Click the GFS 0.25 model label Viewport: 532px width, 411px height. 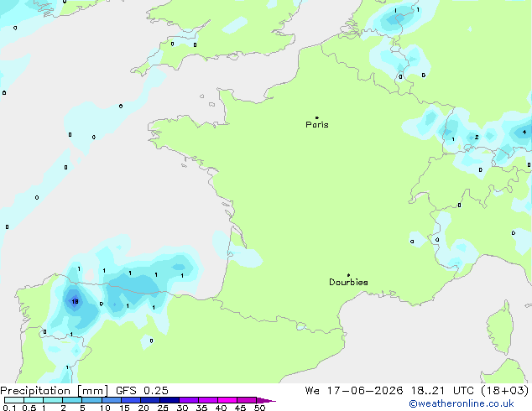(x=142, y=391)
